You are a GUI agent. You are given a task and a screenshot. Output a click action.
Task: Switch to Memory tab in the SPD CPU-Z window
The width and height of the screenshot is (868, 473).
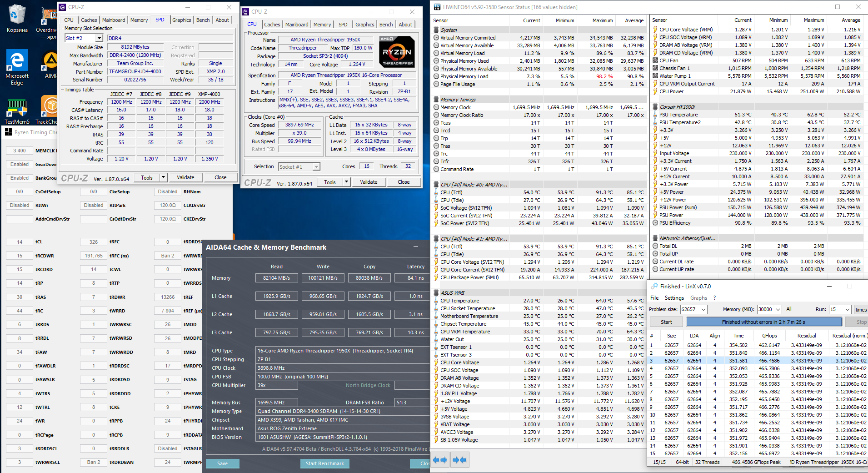(139, 20)
